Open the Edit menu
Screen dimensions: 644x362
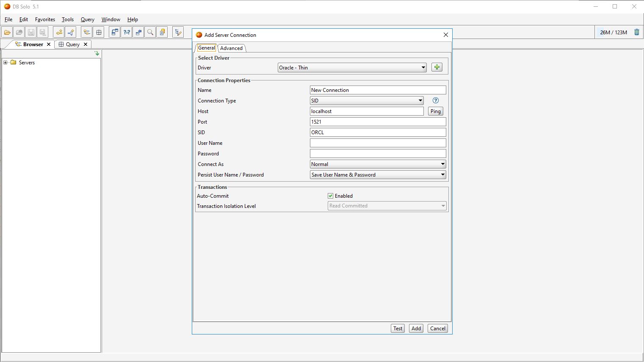coord(24,19)
